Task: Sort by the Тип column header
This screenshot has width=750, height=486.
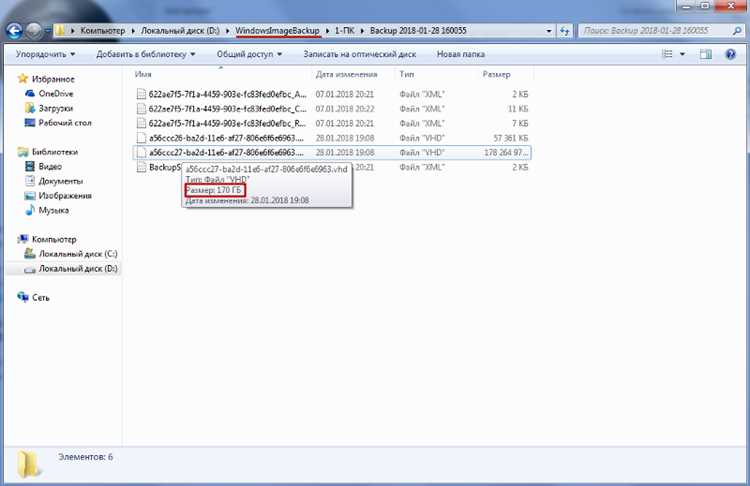Action: pos(407,75)
